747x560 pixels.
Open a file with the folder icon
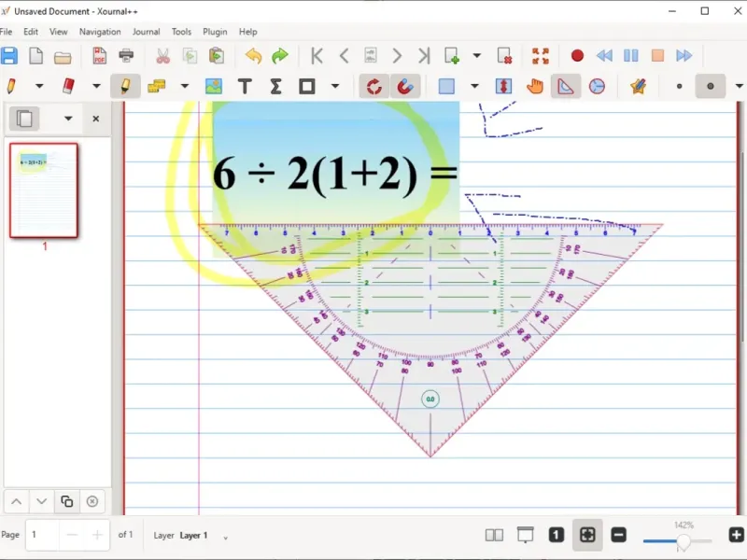point(63,57)
